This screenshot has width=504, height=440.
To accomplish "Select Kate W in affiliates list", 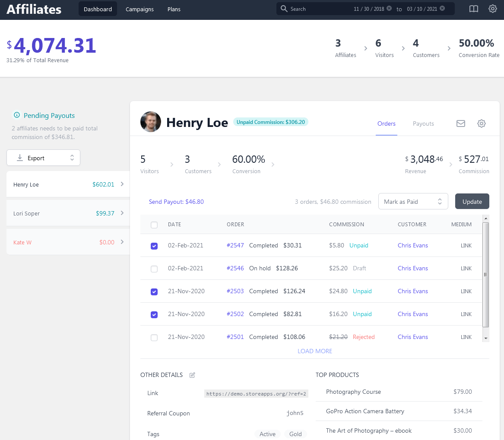I will (68, 242).
